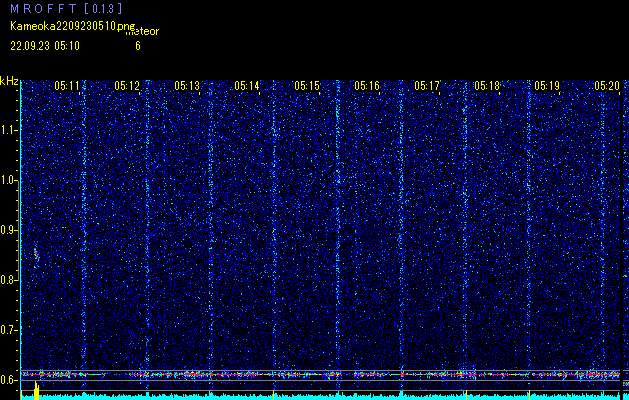
Task: Select the Kameoka2209230510.png file name
Action: pyautogui.click(x=73, y=26)
